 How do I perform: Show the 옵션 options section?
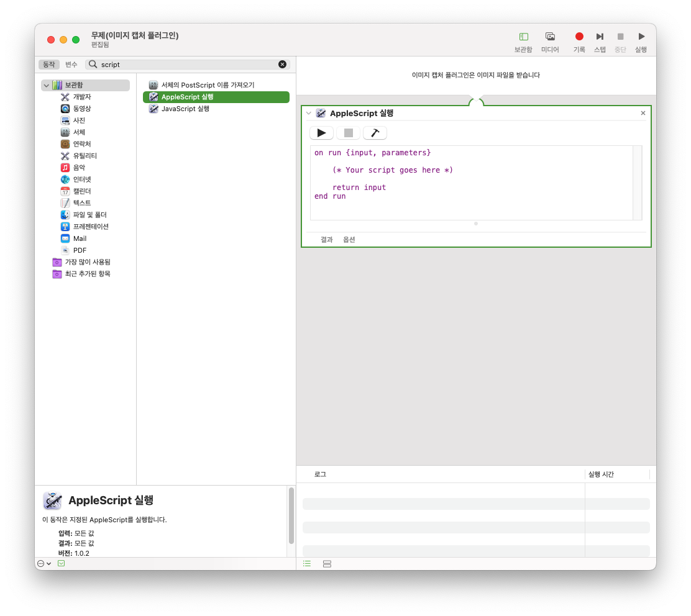pos(349,240)
